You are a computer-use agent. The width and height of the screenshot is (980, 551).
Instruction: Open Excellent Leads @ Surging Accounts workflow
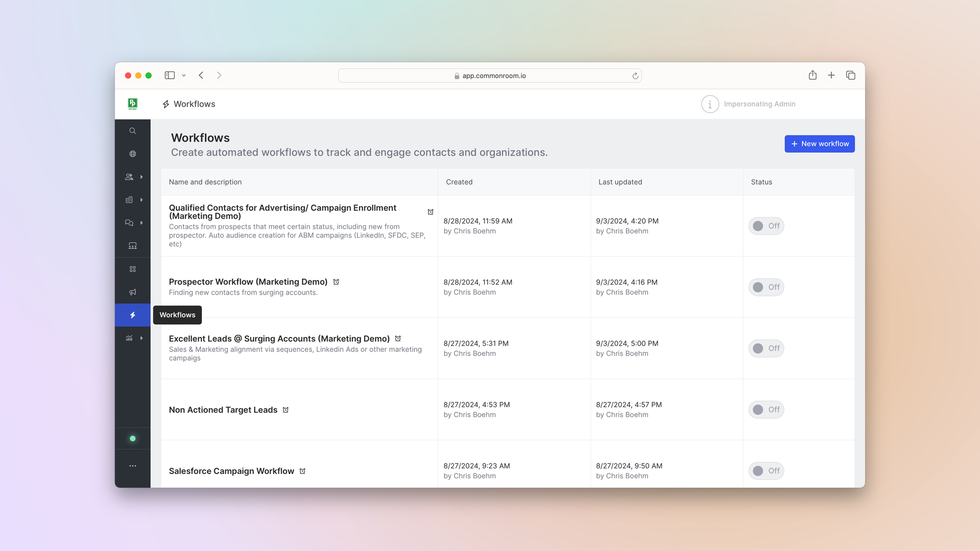(279, 339)
